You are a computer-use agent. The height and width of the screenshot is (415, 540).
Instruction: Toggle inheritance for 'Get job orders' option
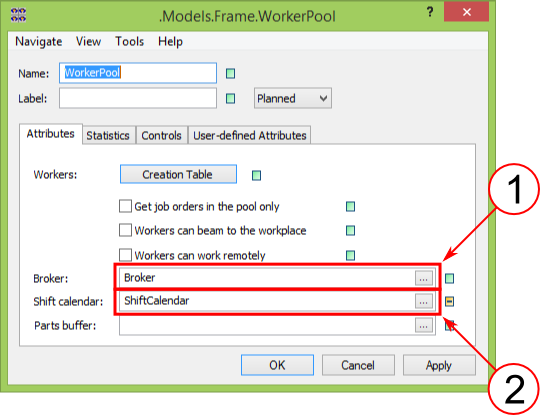(350, 207)
